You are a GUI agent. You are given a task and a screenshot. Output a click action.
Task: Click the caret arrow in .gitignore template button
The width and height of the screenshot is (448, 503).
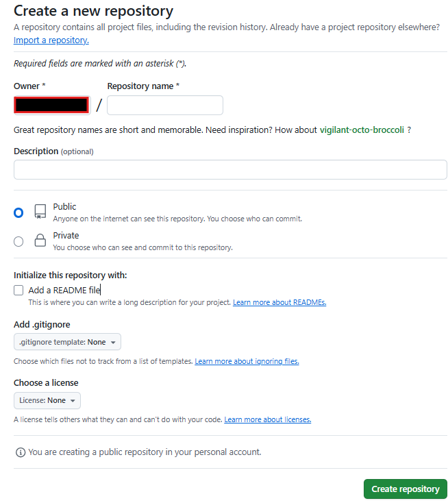113,343
